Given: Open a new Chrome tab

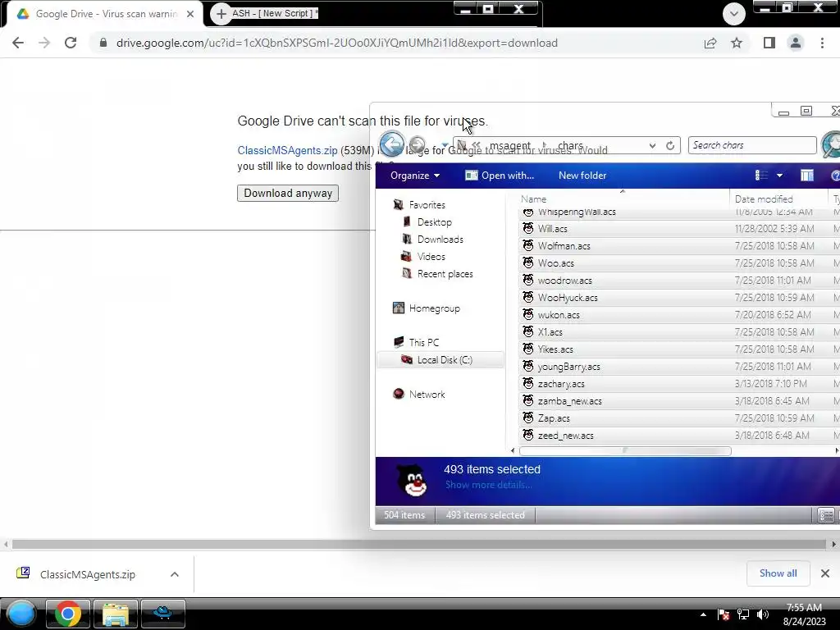Looking at the screenshot, I should coord(221,13).
